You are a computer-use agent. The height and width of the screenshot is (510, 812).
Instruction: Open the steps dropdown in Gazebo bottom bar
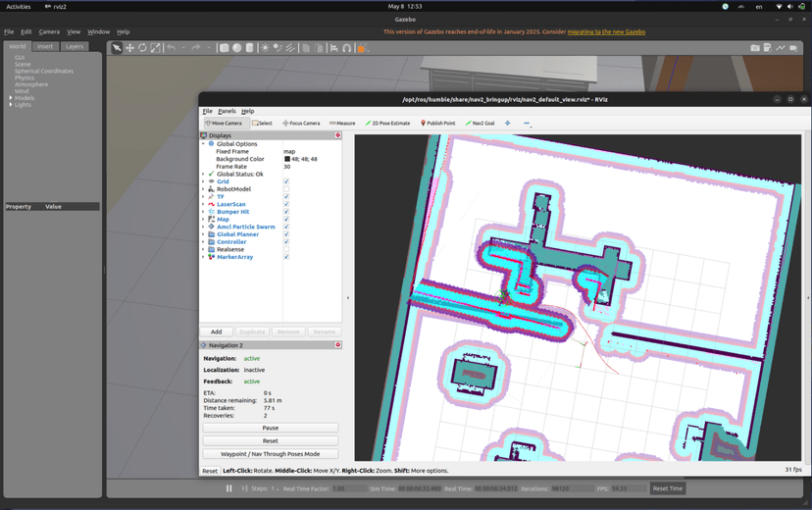[278, 488]
